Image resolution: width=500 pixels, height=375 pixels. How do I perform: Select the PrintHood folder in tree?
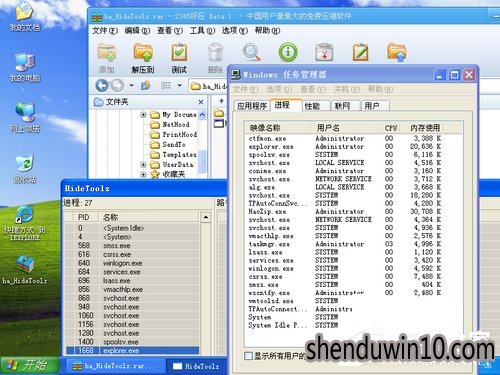click(173, 135)
